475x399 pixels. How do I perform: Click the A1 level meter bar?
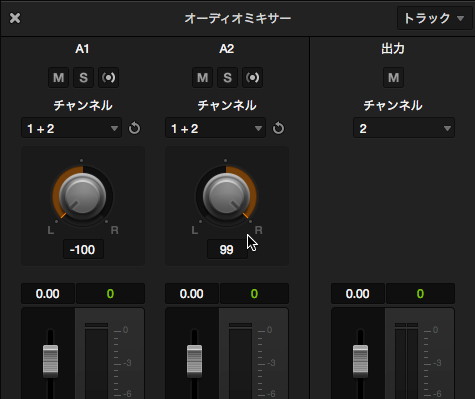click(x=96, y=361)
